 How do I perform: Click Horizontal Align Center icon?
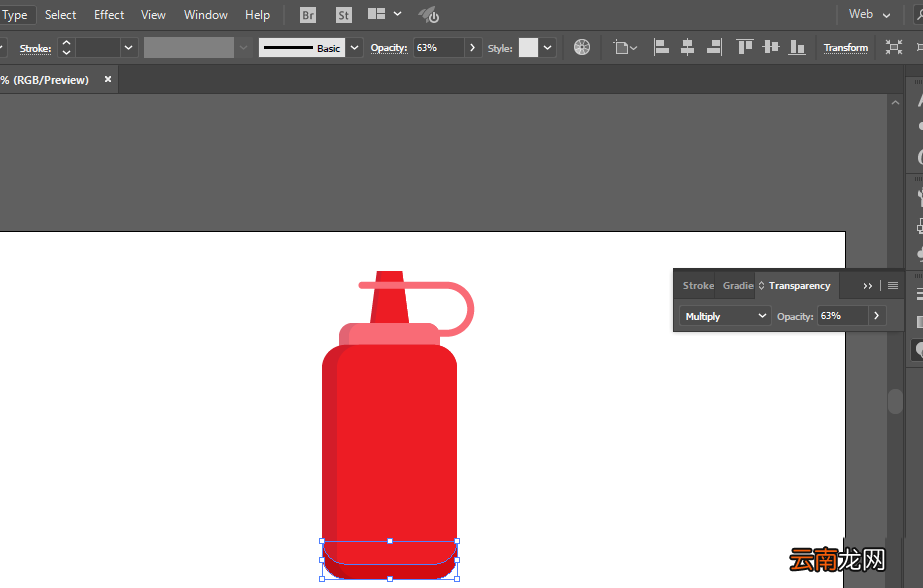point(687,47)
